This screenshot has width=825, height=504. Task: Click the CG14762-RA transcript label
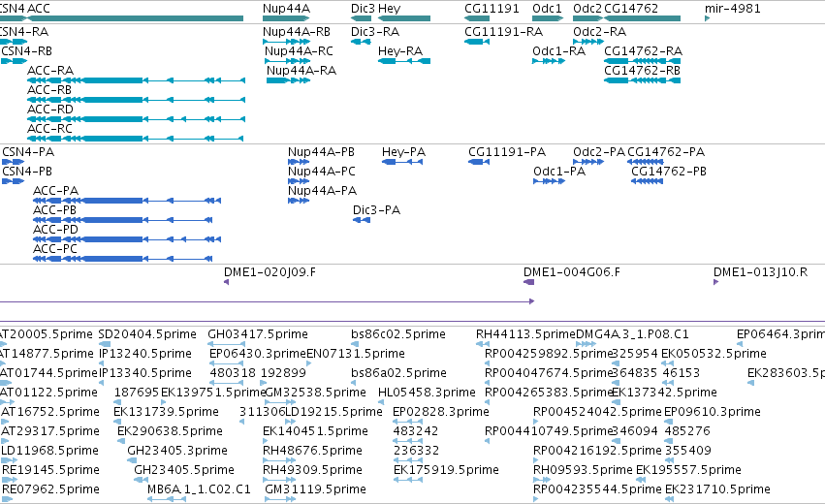click(643, 51)
